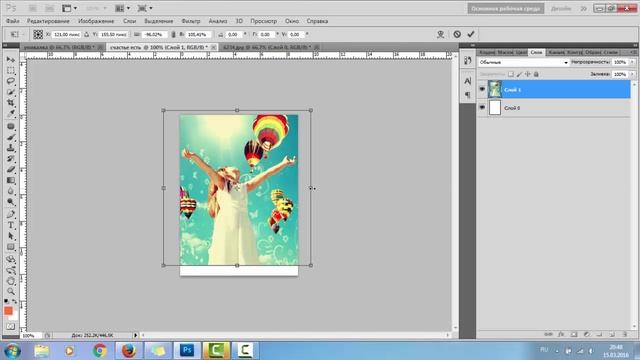Open the blend mode dropdown Обычные
Viewport: 640px width, 360px height.
pos(523,62)
